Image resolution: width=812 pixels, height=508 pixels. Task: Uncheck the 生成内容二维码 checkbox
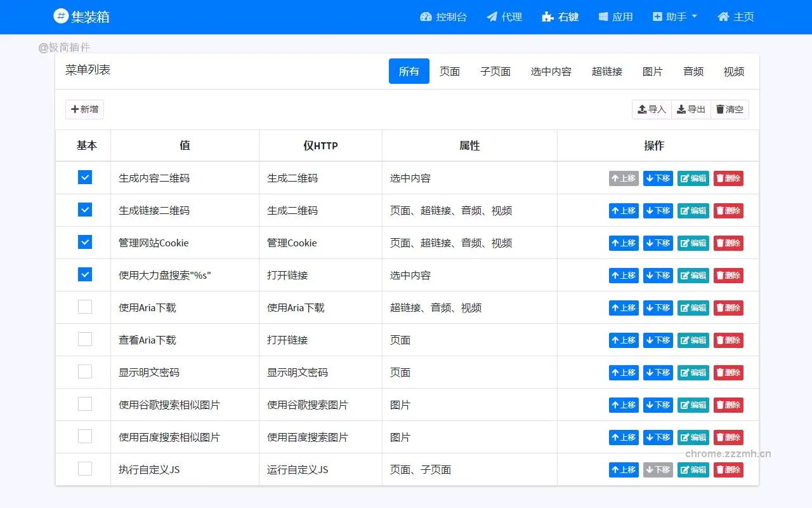pyautogui.click(x=85, y=177)
